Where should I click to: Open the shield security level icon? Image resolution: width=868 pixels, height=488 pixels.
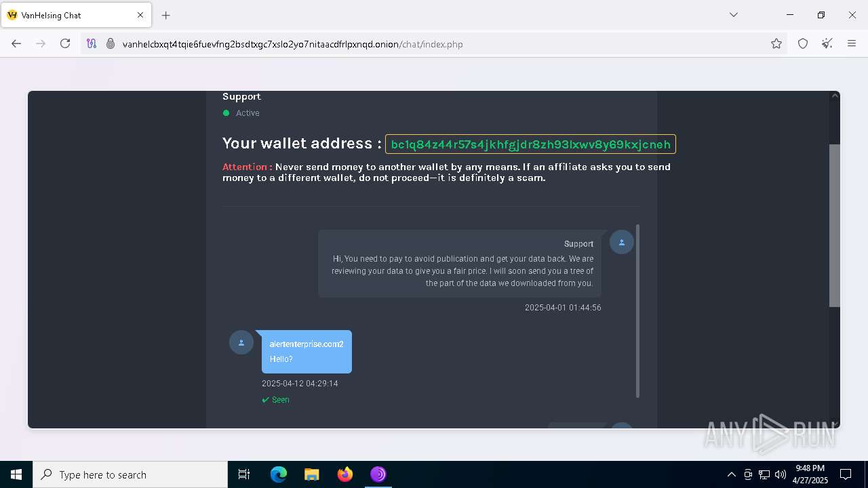tap(803, 44)
